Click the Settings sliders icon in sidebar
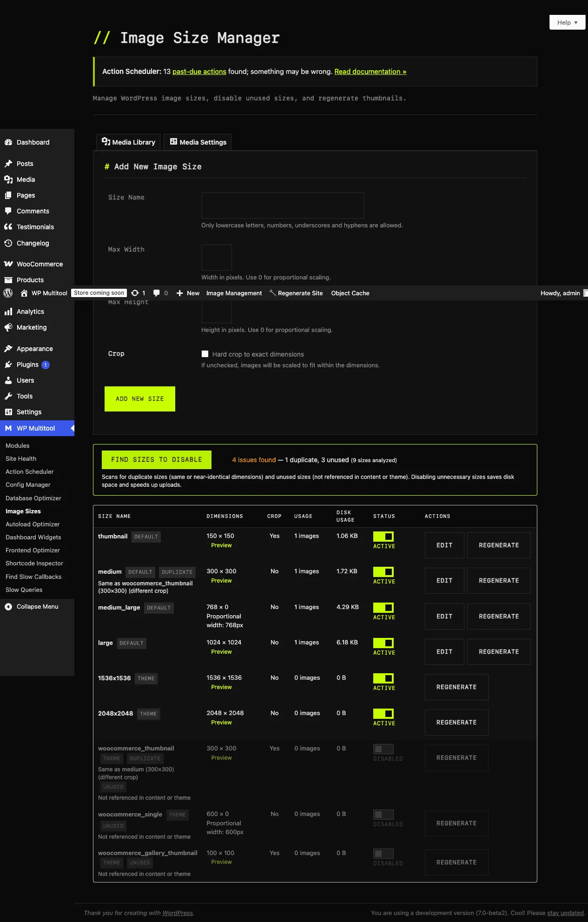 tap(8, 412)
